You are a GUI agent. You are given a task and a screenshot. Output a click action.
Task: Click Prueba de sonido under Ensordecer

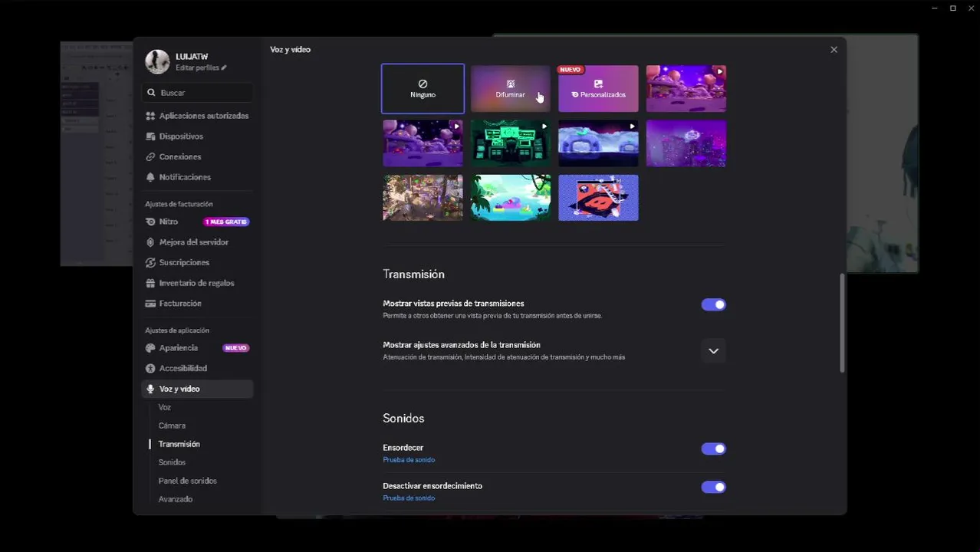click(409, 460)
